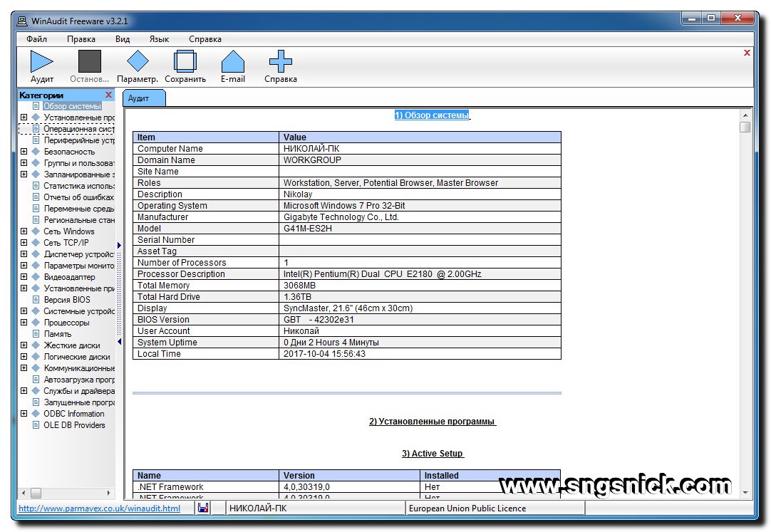771x532 pixels.
Task: Click the floppy disk icon in status bar
Action: pos(203,508)
